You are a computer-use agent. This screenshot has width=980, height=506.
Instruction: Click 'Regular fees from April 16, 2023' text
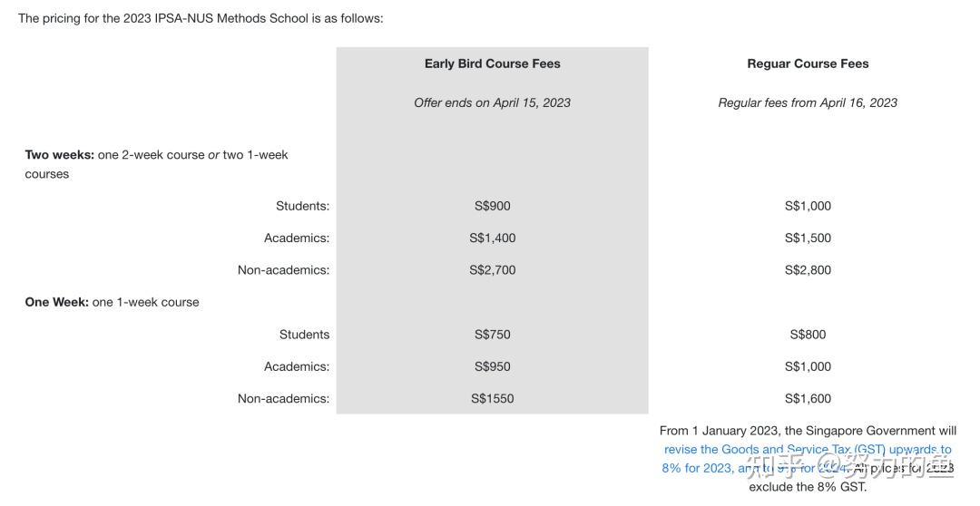click(x=808, y=103)
